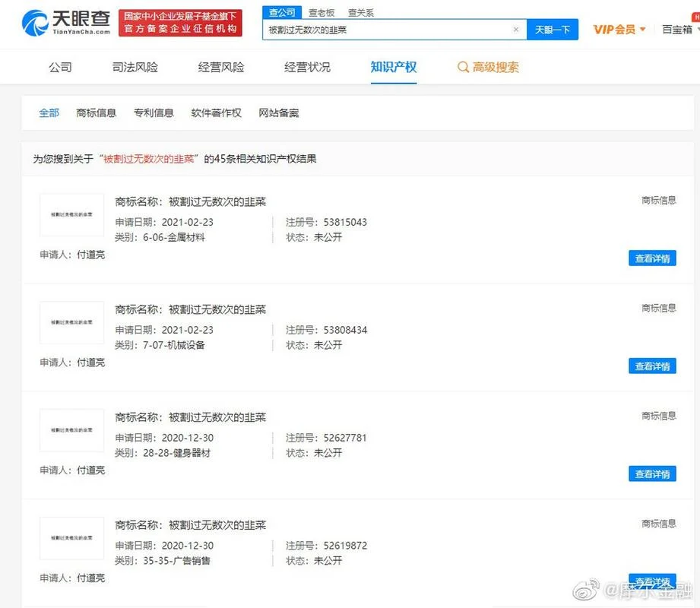Click 商标信息 tag on the 健身器材 result
The width and height of the screenshot is (700, 608).
coord(659,416)
